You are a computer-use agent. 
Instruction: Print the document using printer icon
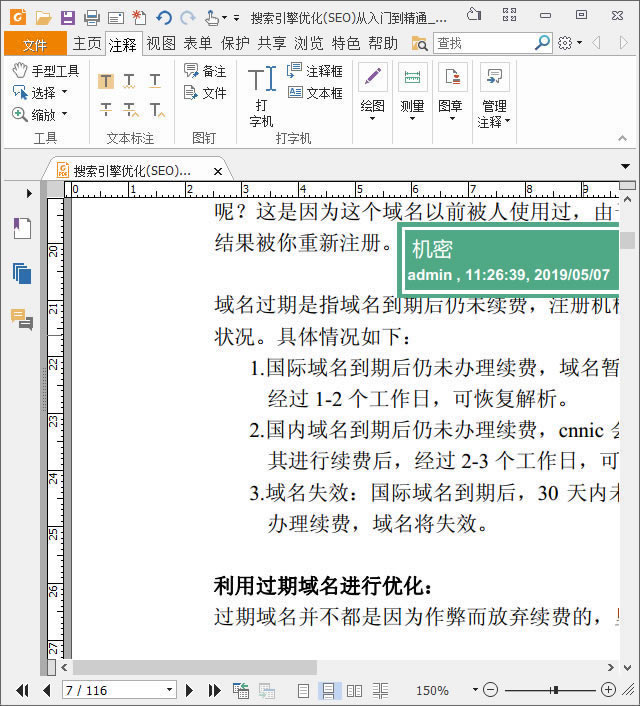tap(91, 18)
